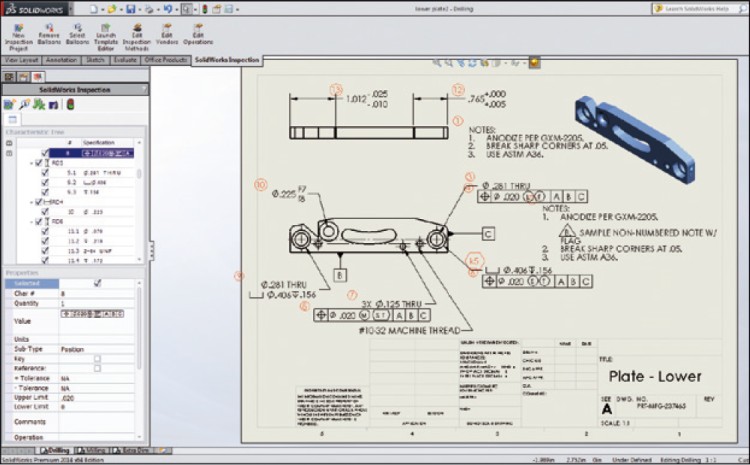Click the Edit Vendors icon
The width and height of the screenshot is (750, 465).
click(168, 36)
